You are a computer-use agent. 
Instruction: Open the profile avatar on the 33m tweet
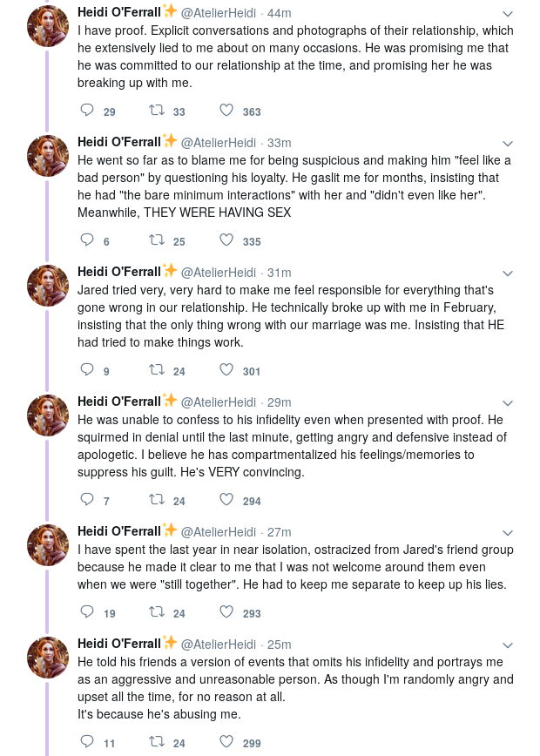coord(47,156)
